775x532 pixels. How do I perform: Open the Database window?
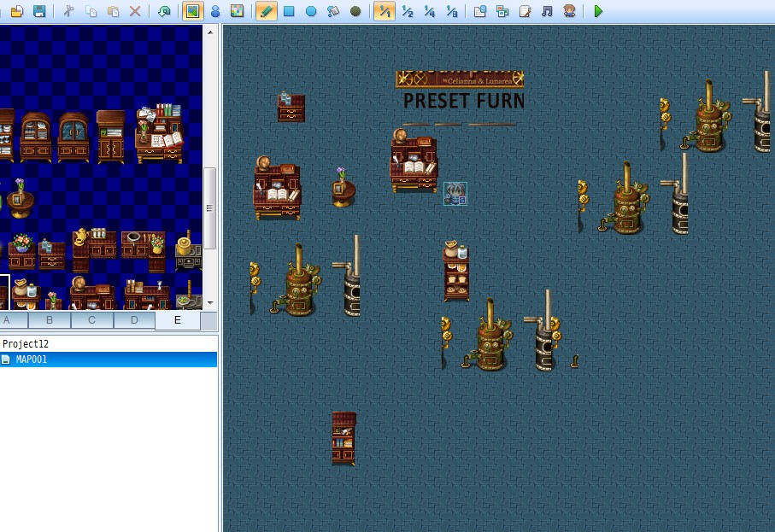pos(480,11)
